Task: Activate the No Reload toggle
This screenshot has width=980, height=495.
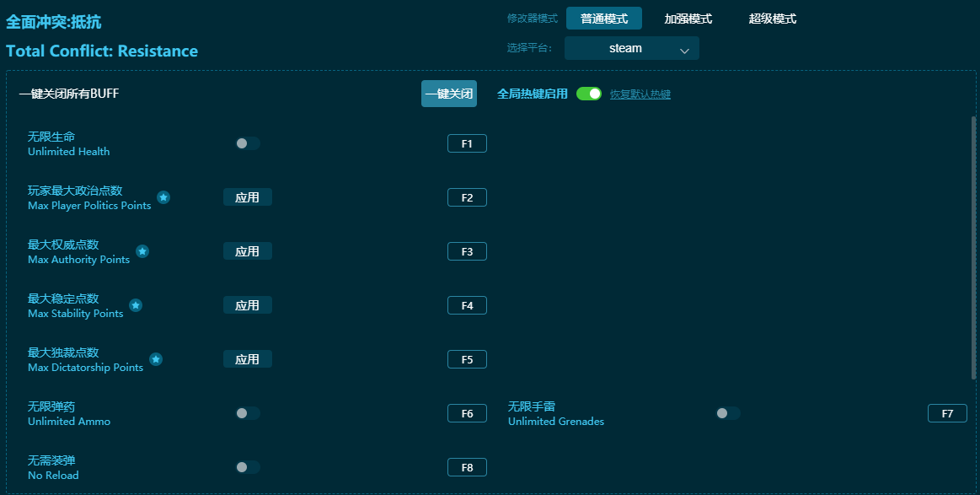Action: tap(247, 467)
